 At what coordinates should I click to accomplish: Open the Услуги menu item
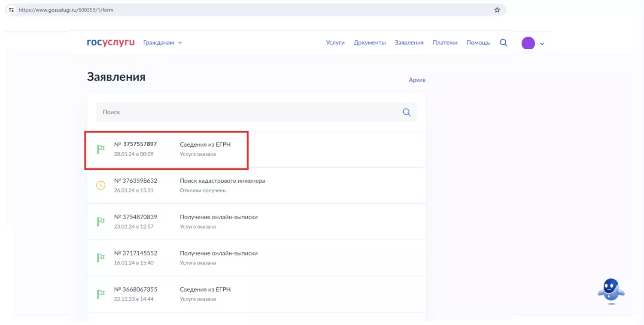[335, 42]
